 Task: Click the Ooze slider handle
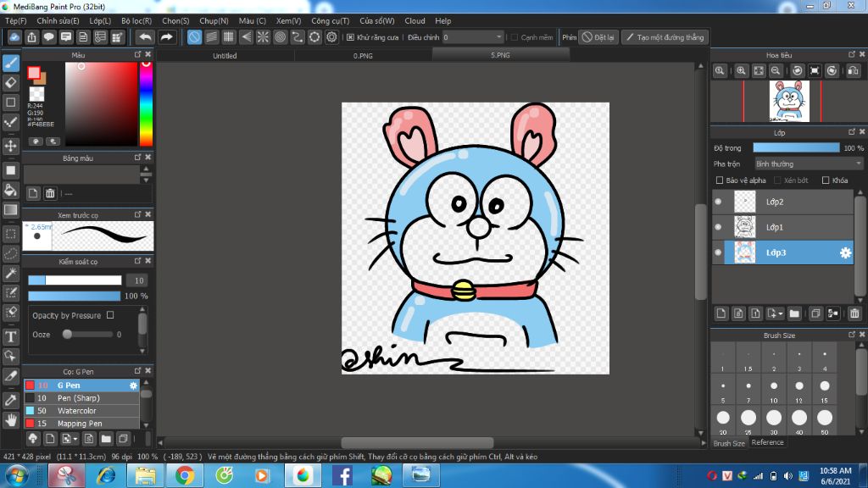tap(67, 334)
